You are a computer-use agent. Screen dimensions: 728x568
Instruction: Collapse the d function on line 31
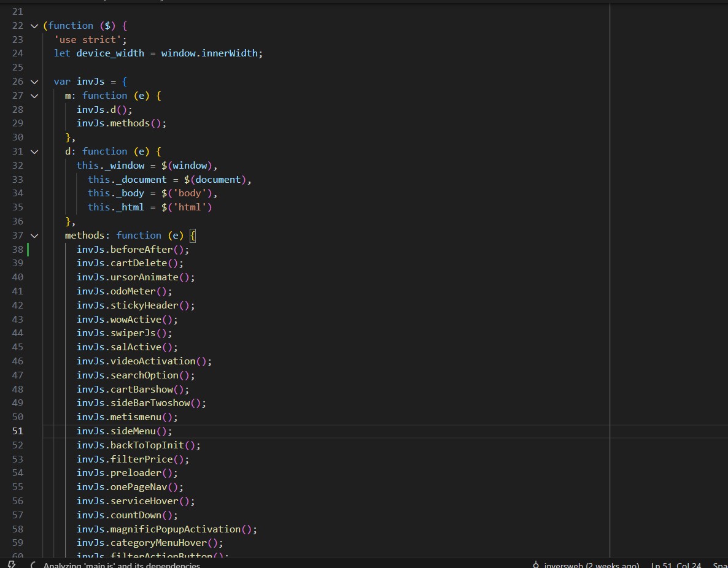pyautogui.click(x=34, y=151)
